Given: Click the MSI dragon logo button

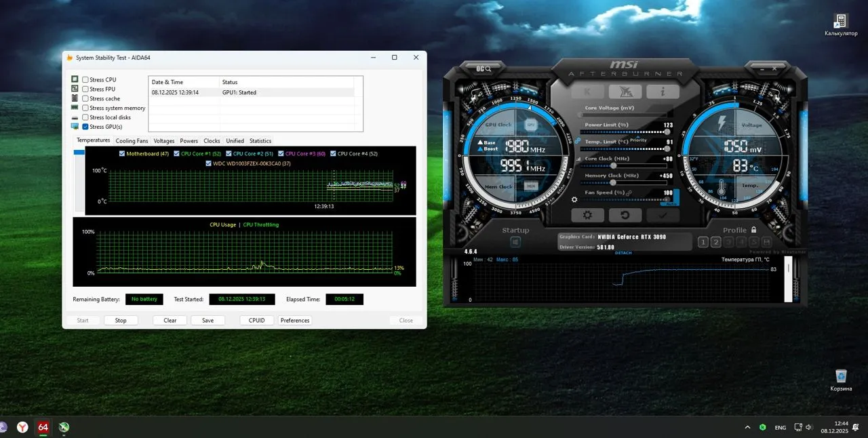Looking at the screenshot, I should click(x=625, y=92).
